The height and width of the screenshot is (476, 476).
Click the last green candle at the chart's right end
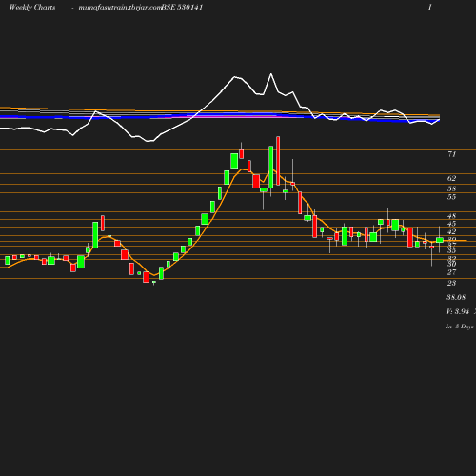[x=440, y=240]
